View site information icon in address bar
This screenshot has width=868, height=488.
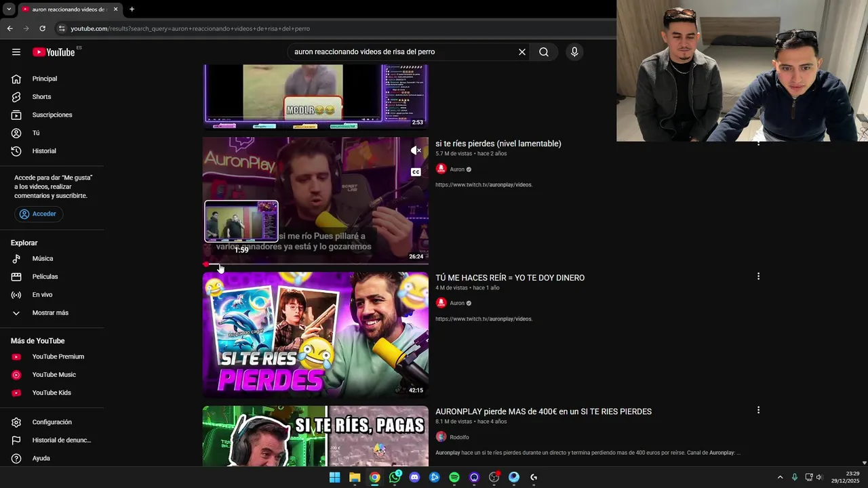(62, 28)
